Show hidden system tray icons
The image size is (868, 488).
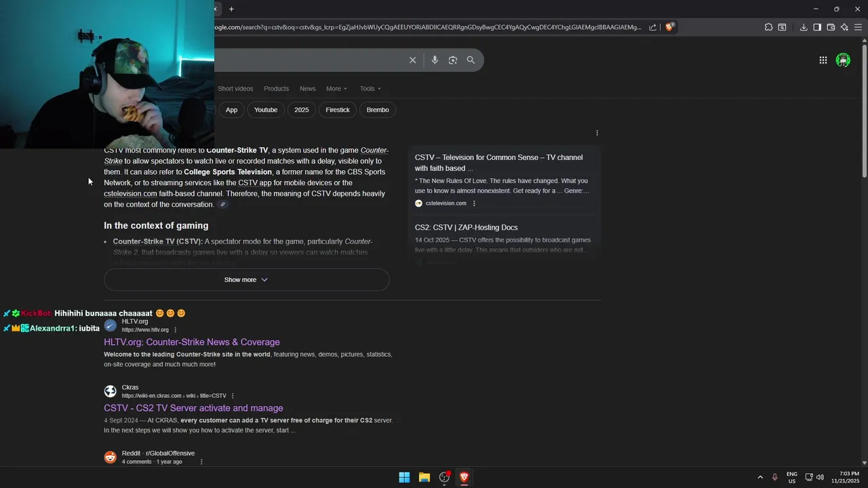point(760,477)
